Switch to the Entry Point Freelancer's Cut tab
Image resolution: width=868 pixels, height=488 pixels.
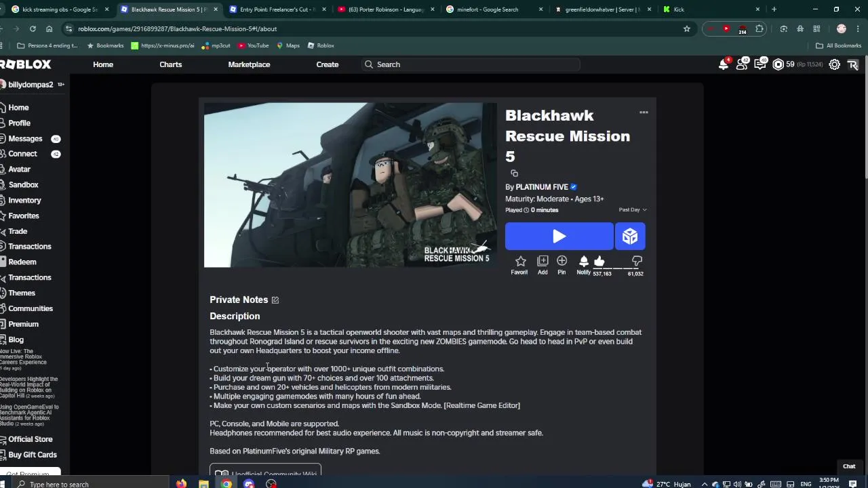click(278, 9)
